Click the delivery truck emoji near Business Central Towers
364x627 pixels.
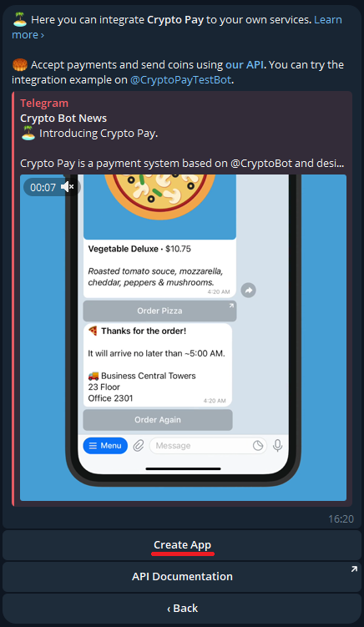(94, 376)
